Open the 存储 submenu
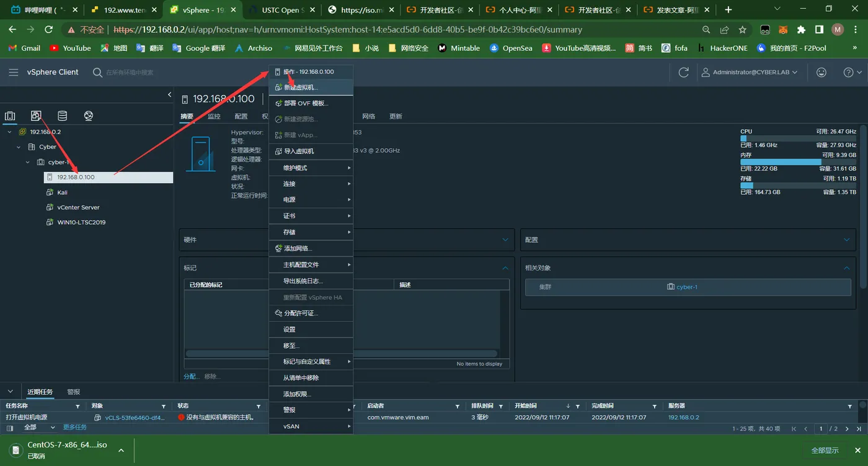This screenshot has width=868, height=466. point(311,232)
